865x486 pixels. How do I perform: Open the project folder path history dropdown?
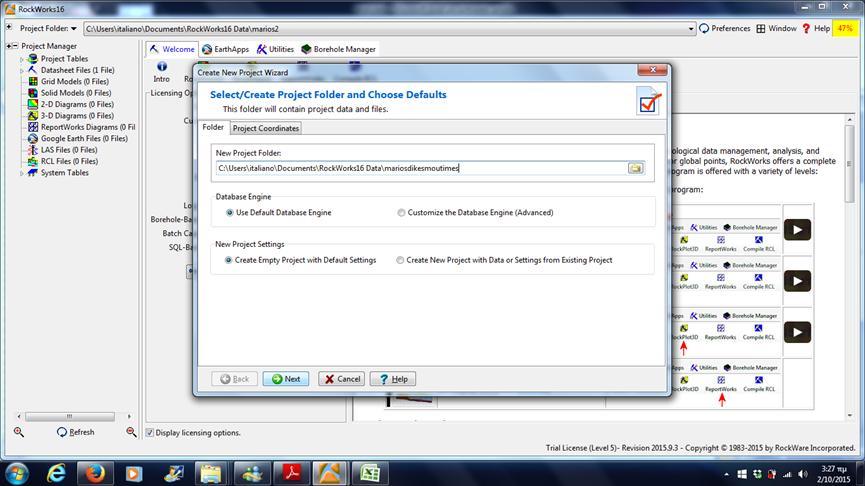click(x=691, y=29)
